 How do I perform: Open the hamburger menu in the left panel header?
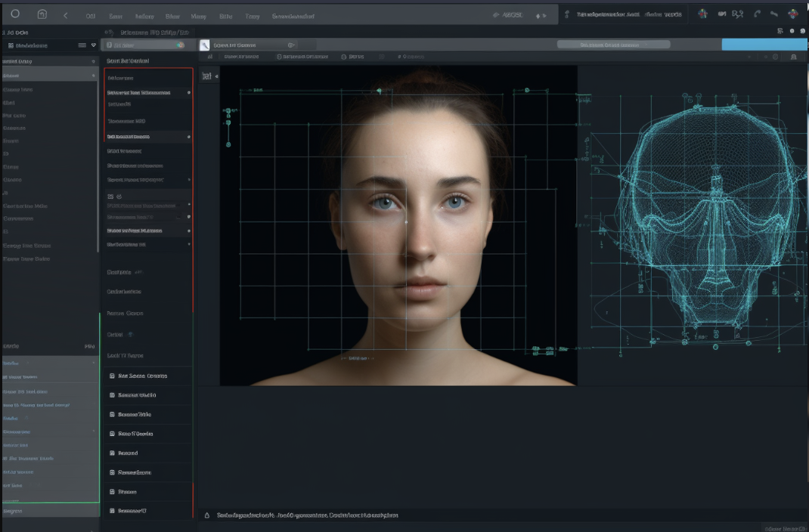82,45
